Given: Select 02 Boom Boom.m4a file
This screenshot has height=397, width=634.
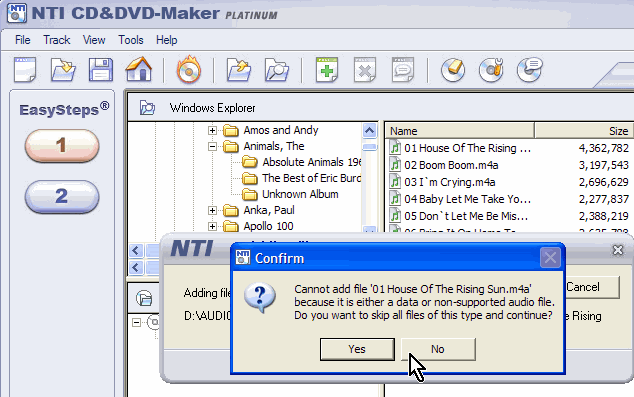Looking at the screenshot, I should [451, 165].
